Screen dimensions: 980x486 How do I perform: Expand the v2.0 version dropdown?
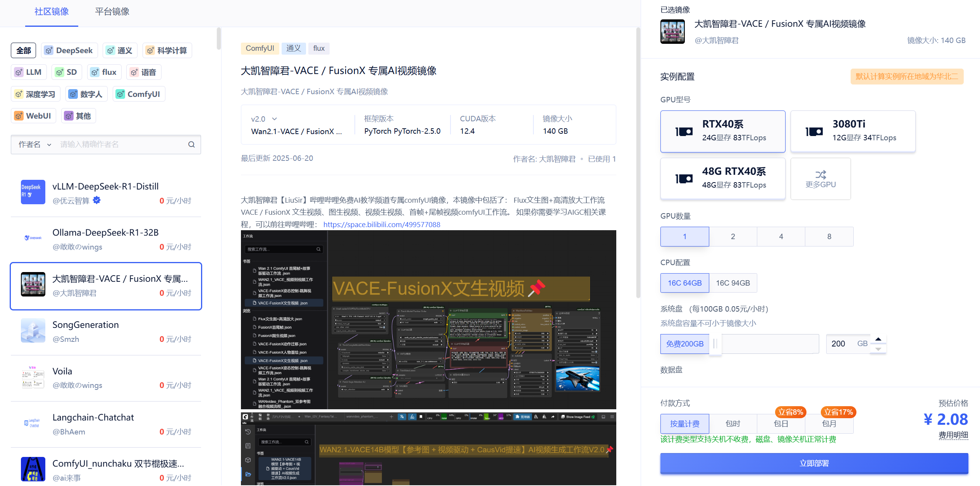[264, 119]
